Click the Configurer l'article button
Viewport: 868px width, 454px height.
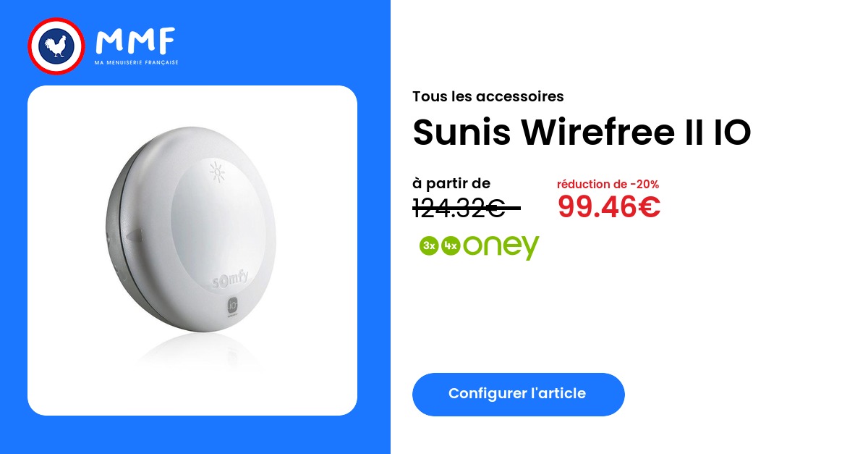click(518, 394)
